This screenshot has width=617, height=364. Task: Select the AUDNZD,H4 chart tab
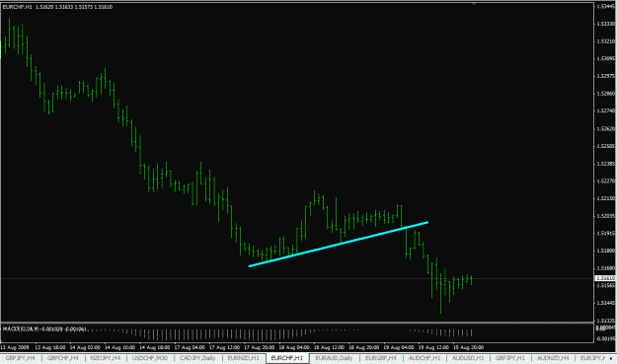tap(553, 358)
